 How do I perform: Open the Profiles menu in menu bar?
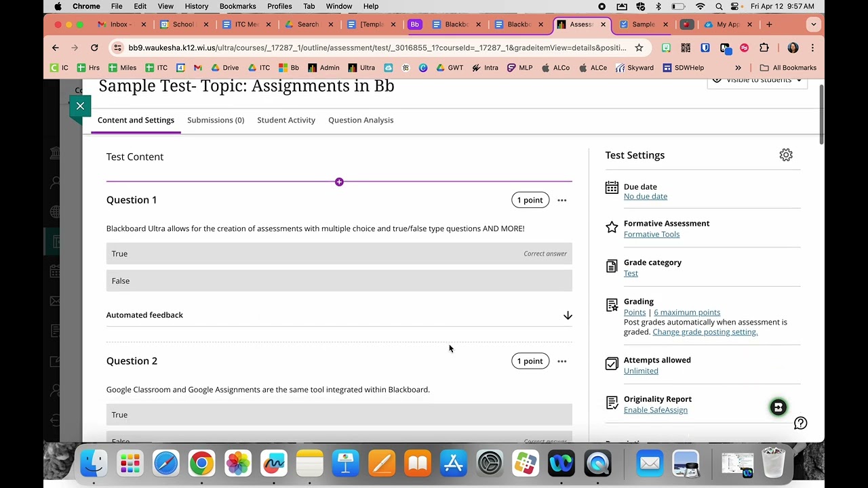(279, 6)
